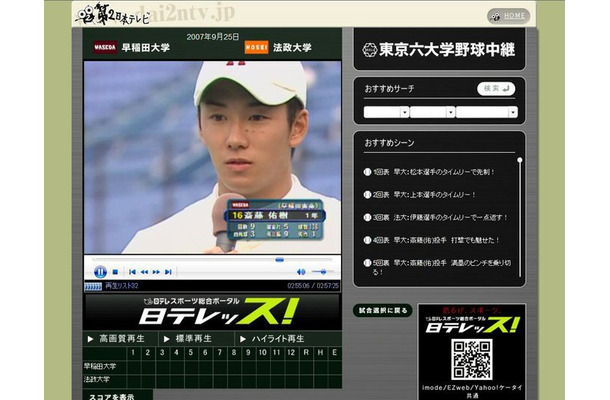
Task: Fast forward the video
Action: pyautogui.click(x=156, y=272)
